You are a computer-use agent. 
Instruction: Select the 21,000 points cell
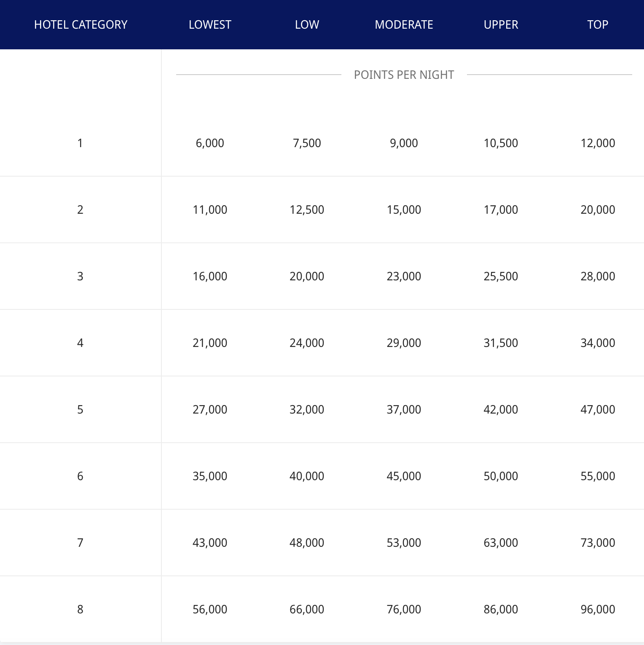coord(210,343)
